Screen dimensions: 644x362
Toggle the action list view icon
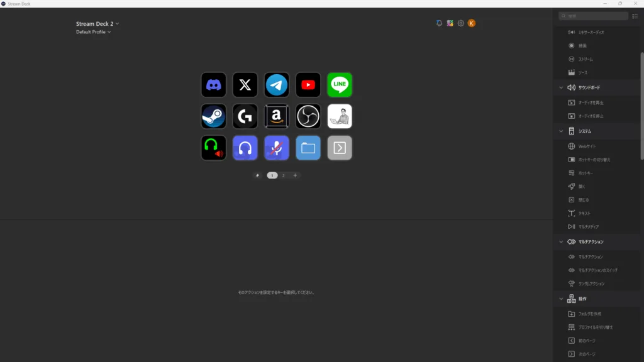(x=635, y=16)
